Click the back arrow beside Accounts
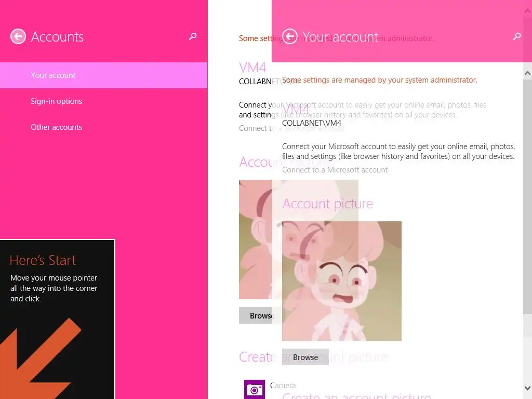Screen dimensions: 532x399 coord(18,37)
